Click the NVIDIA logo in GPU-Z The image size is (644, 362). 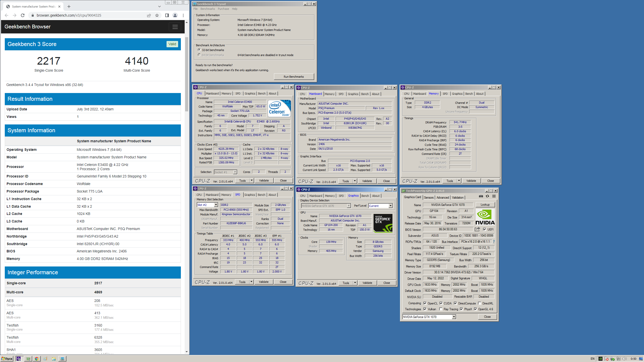[x=485, y=217]
